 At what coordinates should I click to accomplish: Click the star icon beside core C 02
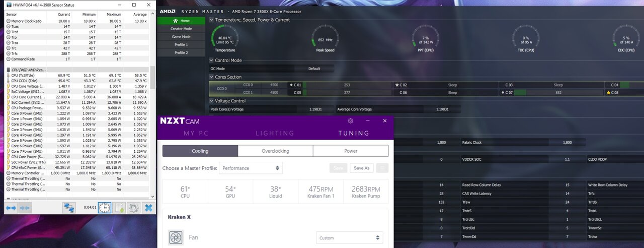(397, 85)
